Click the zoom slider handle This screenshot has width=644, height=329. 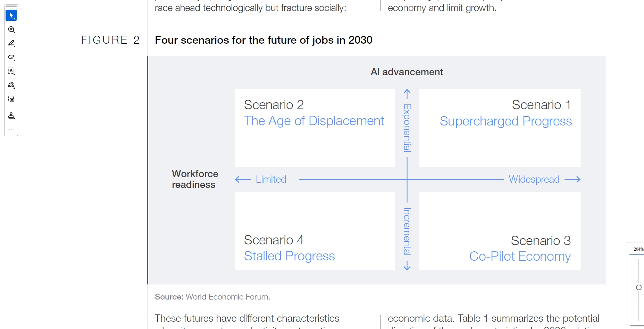[x=638, y=287]
